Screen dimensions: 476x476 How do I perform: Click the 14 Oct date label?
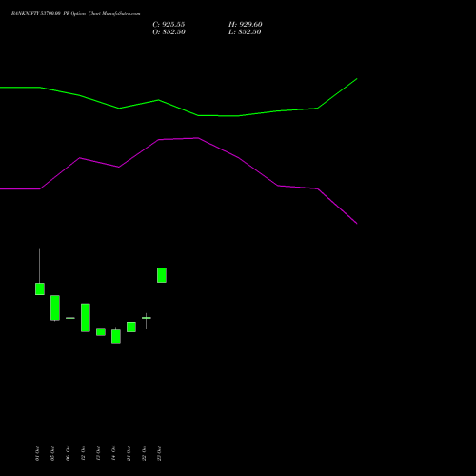(x=113, y=453)
